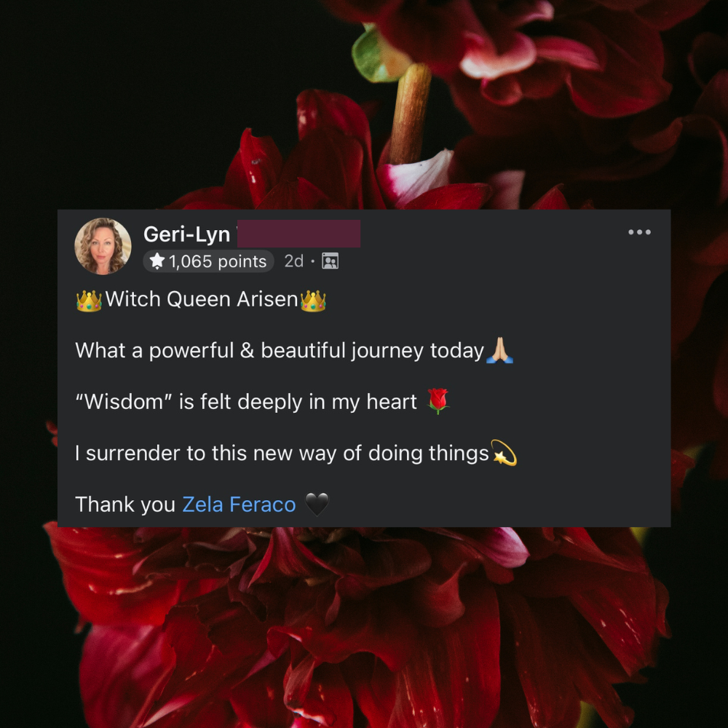Click the crown emoji after Arisen

point(313,301)
